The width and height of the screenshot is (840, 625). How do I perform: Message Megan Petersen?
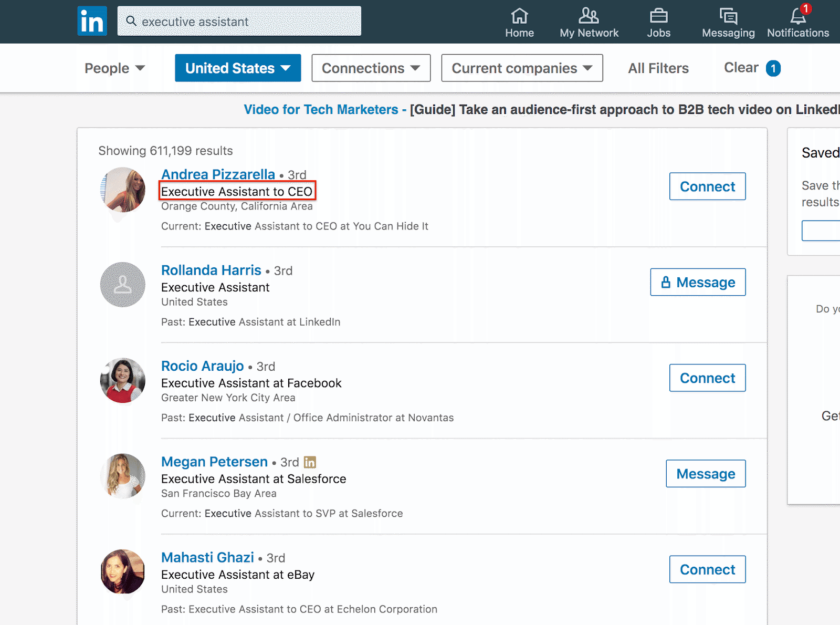tap(706, 474)
